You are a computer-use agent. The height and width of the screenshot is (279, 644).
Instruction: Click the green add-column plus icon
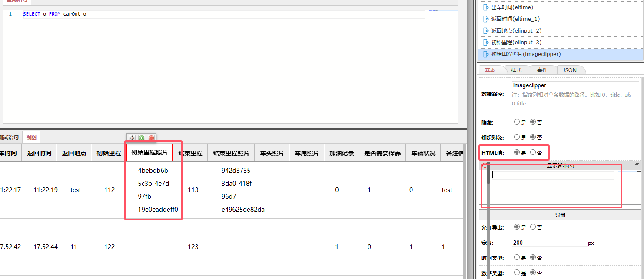142,138
